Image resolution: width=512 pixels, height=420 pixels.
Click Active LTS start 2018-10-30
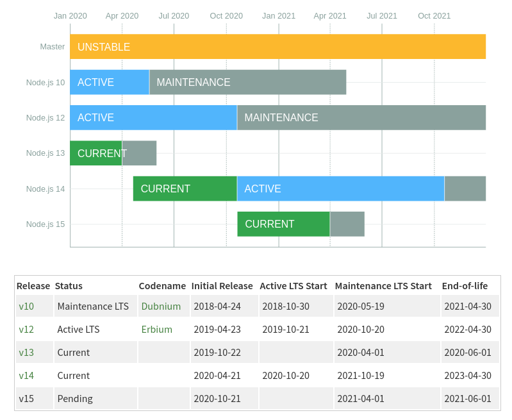[x=286, y=307]
